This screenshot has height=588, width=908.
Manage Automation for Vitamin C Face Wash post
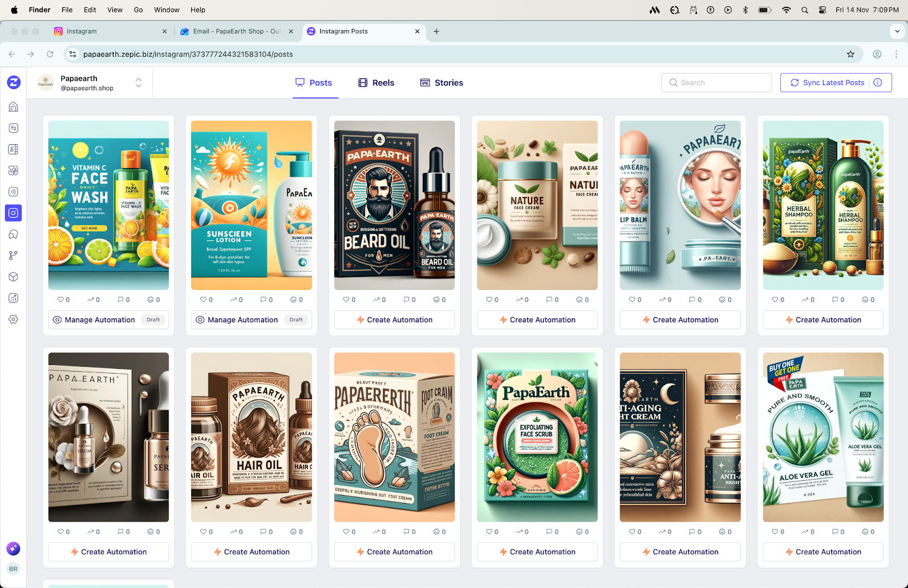tap(108, 320)
